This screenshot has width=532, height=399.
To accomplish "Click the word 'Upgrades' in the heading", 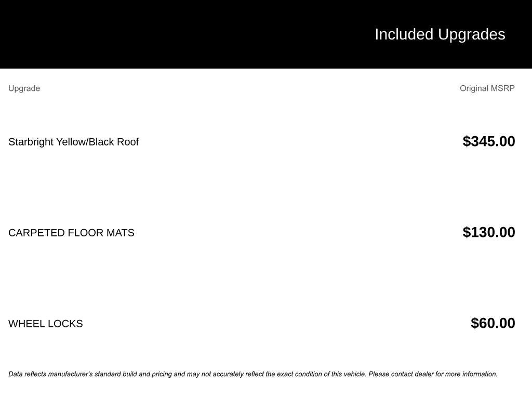I will [x=471, y=34].
